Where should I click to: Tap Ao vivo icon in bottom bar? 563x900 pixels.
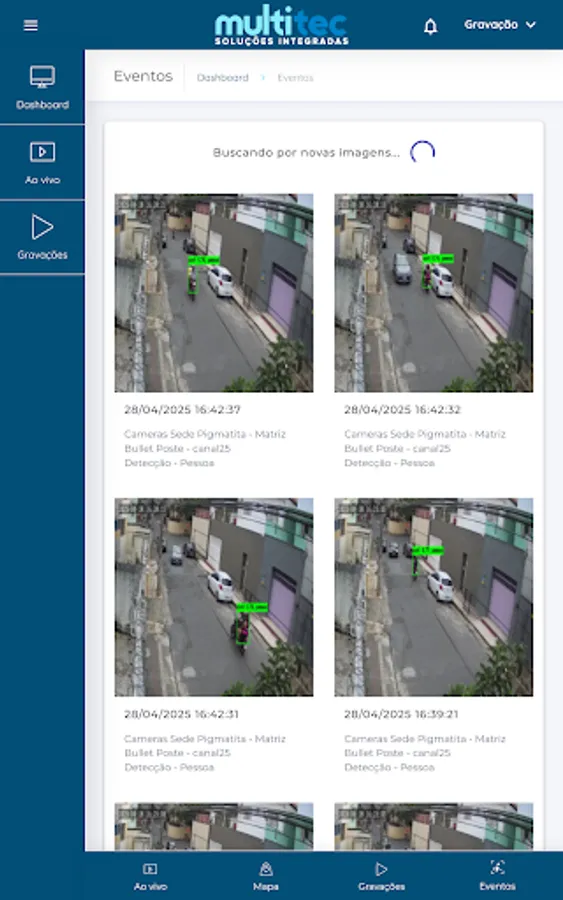coord(150,869)
